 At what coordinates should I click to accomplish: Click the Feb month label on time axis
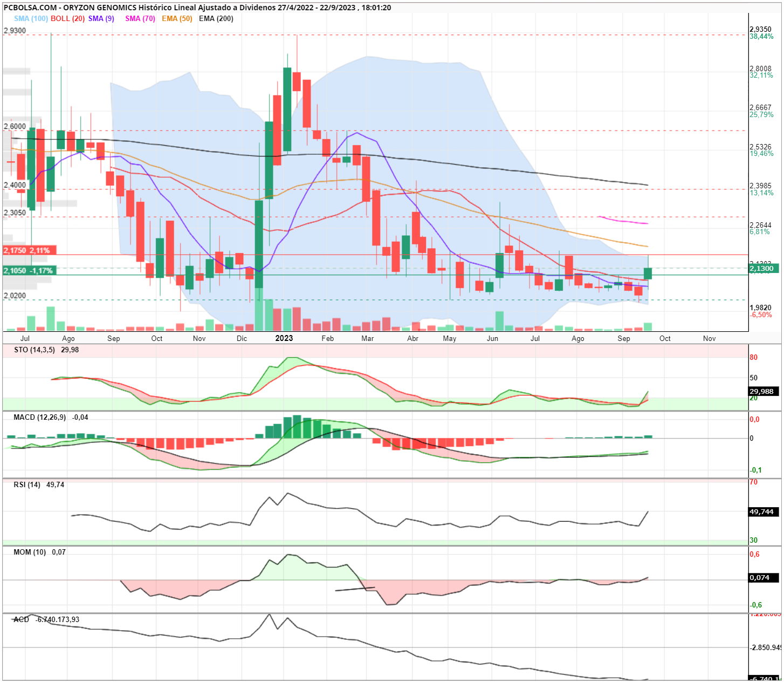point(327,338)
